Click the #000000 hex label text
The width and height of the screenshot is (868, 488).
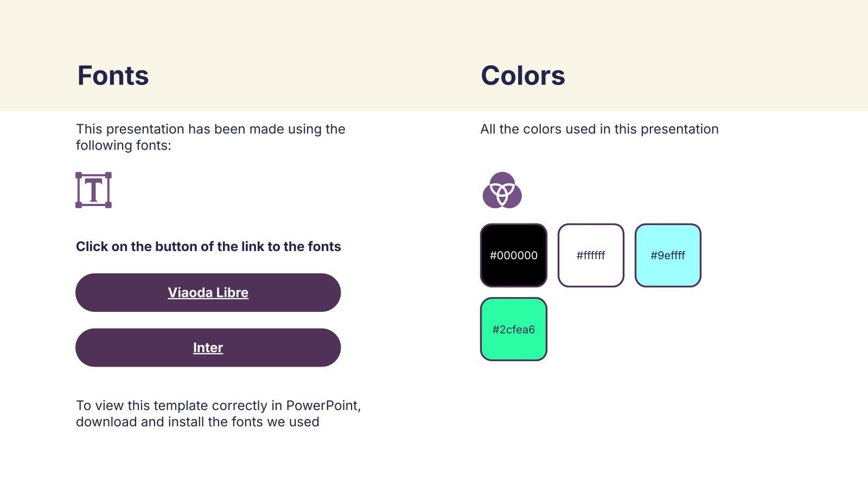[x=513, y=255]
